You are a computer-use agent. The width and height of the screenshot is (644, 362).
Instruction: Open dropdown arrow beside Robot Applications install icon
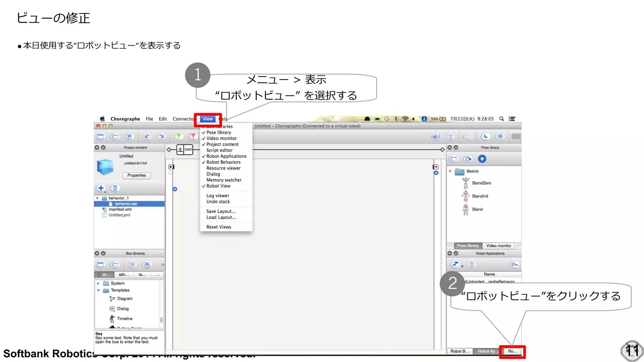tap(462, 267)
